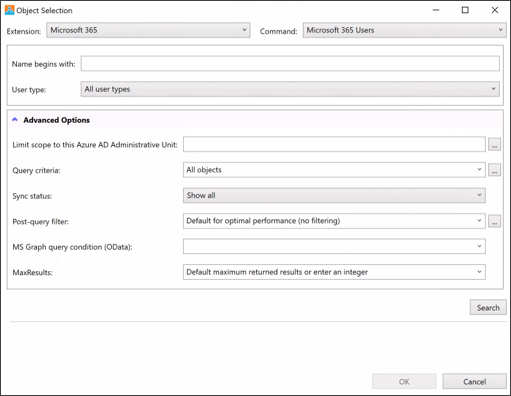Open the Extension dropdown showing Microsoft 365
511x396 pixels.
148,30
